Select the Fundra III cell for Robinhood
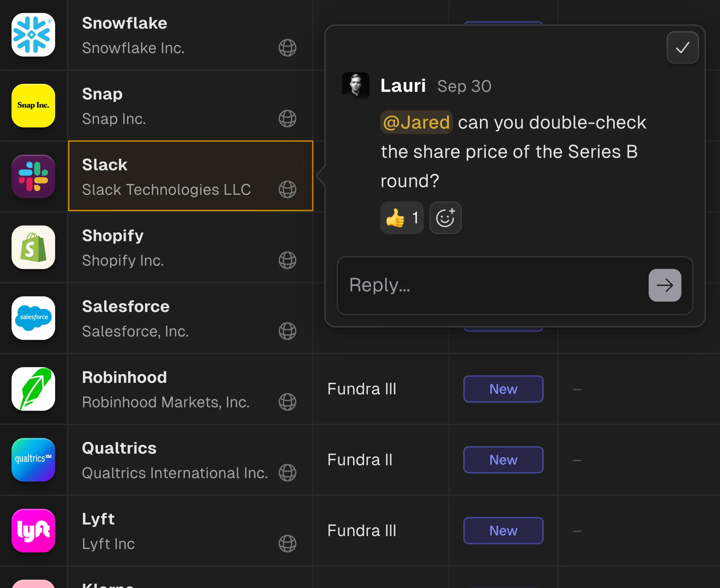The height and width of the screenshot is (588, 720). pyautogui.click(x=362, y=389)
